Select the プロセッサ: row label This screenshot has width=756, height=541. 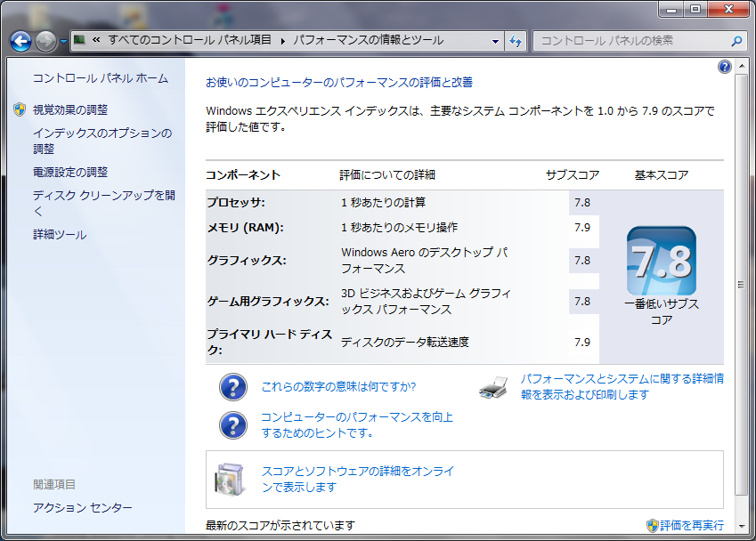point(236,202)
